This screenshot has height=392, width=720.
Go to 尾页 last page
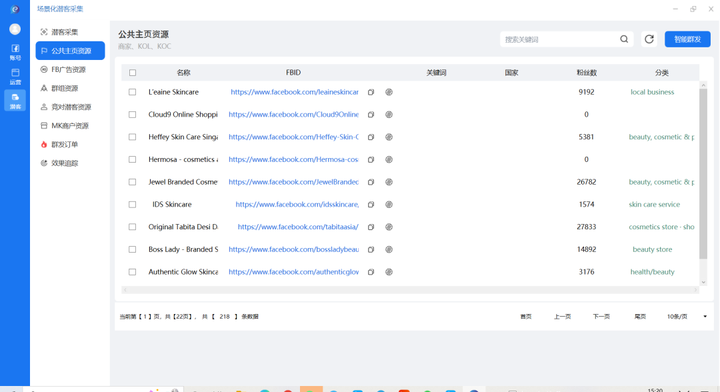(640, 317)
